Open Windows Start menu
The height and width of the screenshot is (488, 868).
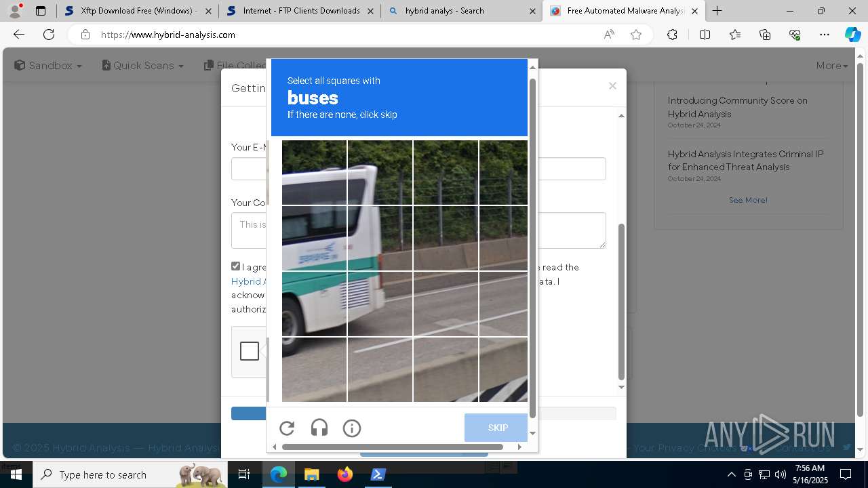(x=16, y=474)
